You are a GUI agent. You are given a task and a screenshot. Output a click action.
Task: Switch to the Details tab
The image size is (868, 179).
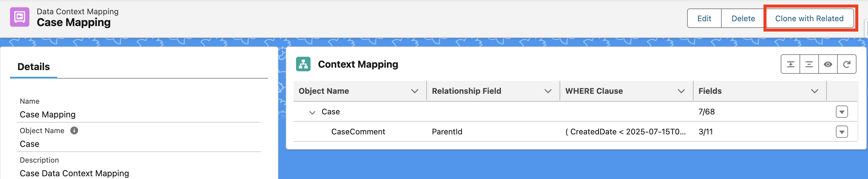click(34, 67)
